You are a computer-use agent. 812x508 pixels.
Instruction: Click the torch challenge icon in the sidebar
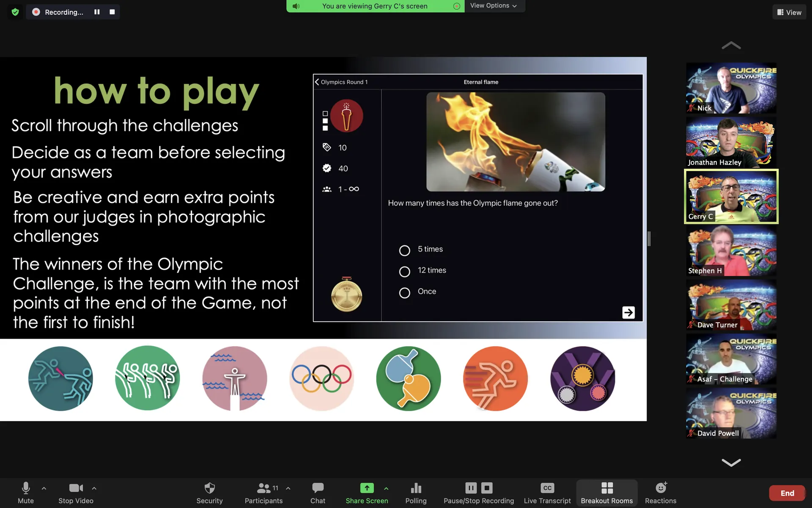(346, 116)
